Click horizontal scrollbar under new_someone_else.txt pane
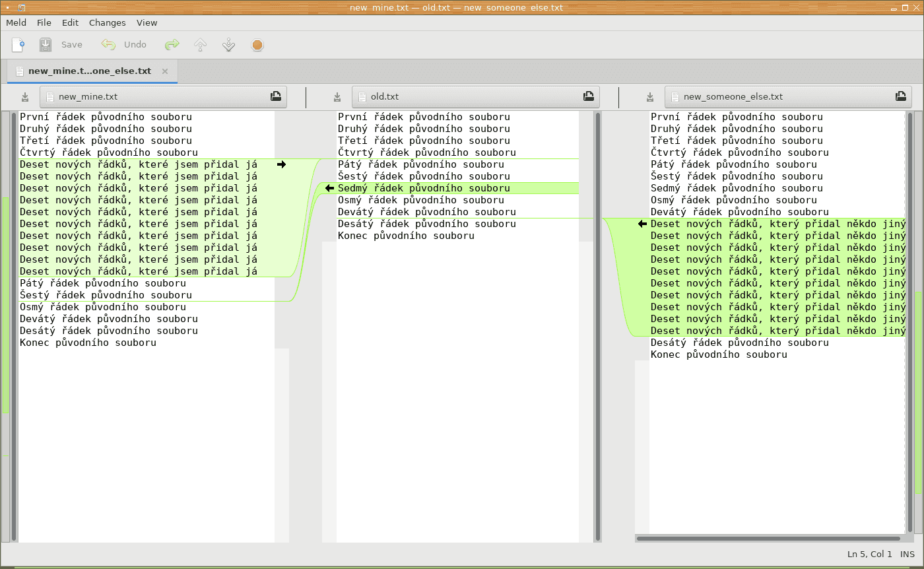This screenshot has width=924, height=569. click(768, 539)
